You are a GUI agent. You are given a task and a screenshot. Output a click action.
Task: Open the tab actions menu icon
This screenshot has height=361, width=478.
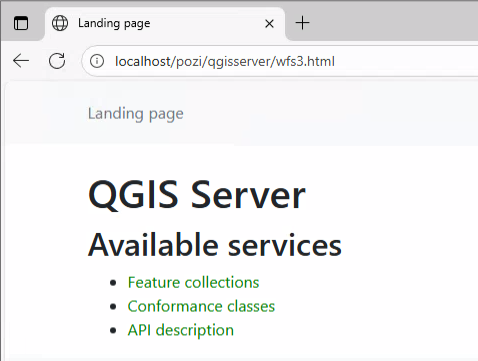click(x=21, y=23)
